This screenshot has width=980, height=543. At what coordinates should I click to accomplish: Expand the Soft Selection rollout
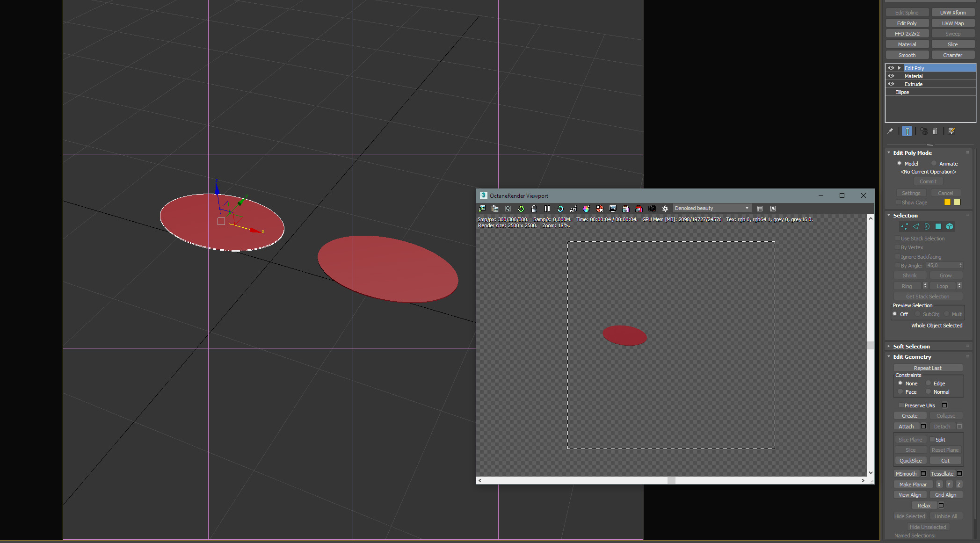point(911,347)
